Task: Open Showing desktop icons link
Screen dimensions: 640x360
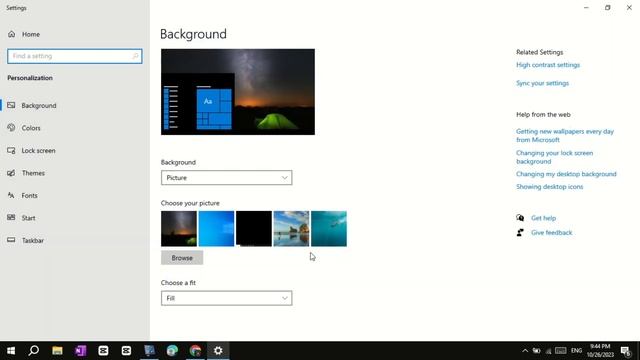Action: [549, 187]
